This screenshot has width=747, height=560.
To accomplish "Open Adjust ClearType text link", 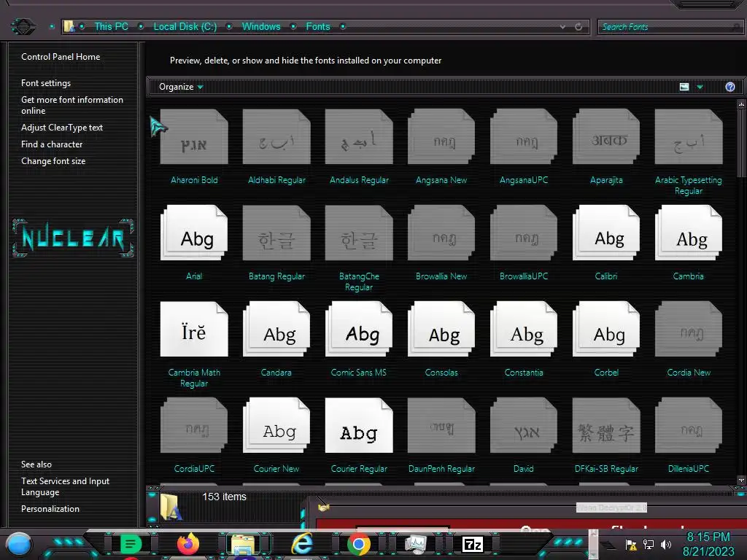I will coord(62,128).
